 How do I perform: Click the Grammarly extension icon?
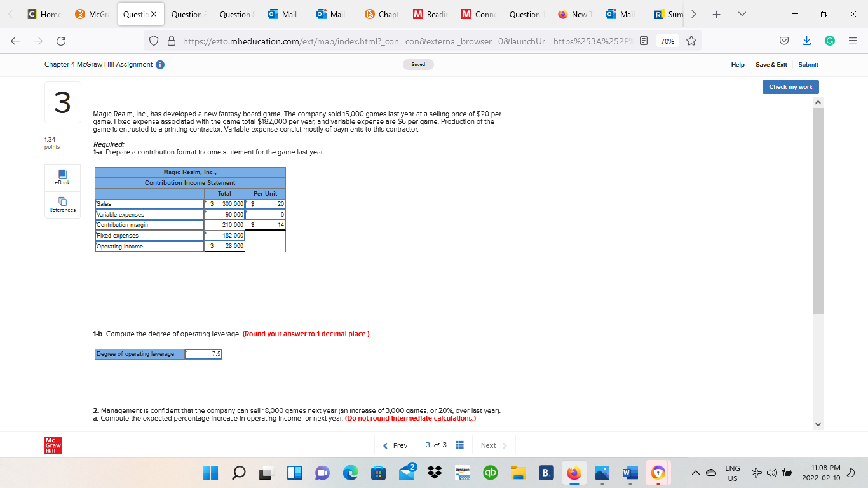tap(828, 39)
